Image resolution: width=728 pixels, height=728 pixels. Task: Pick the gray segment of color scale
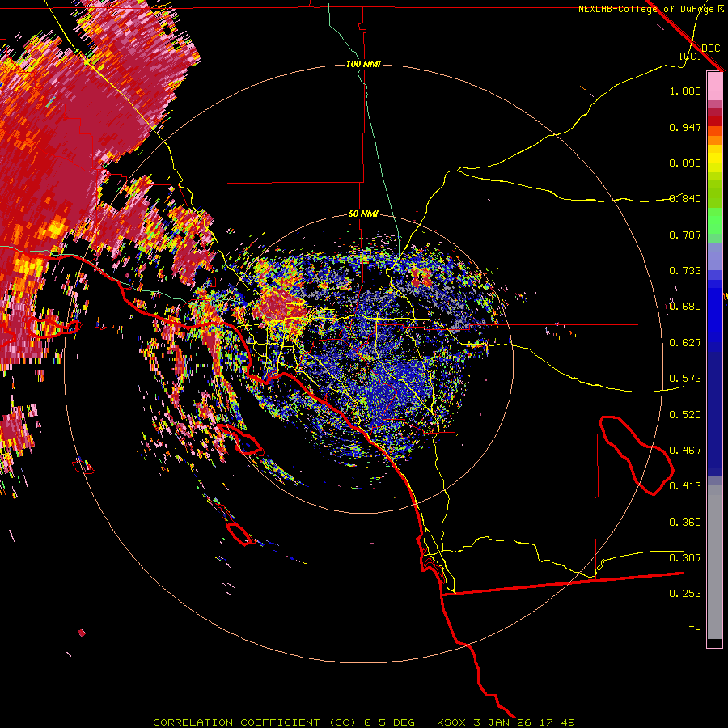click(x=714, y=562)
